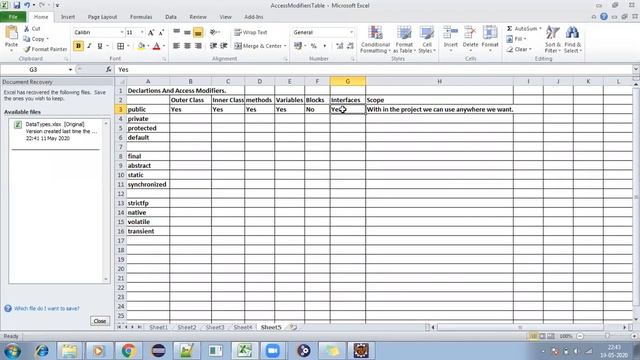Open the font size dropdown
This screenshot has width=640, height=360.
pyautogui.click(x=142, y=32)
